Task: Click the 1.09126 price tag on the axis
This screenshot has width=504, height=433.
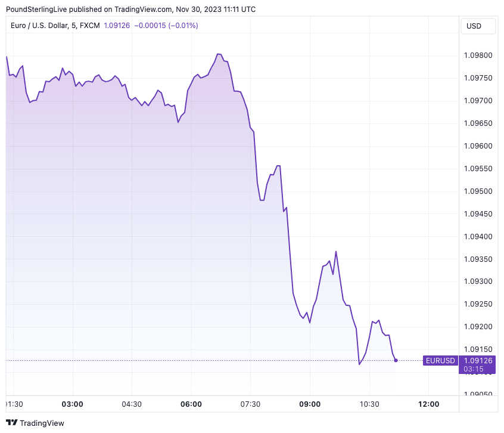Action: tap(478, 360)
